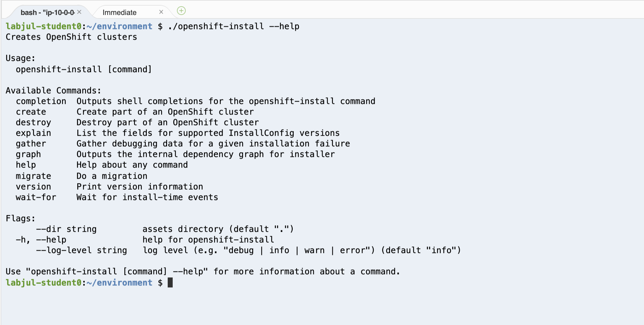Click the "create" command in Available Commands
The image size is (644, 325).
(31, 112)
